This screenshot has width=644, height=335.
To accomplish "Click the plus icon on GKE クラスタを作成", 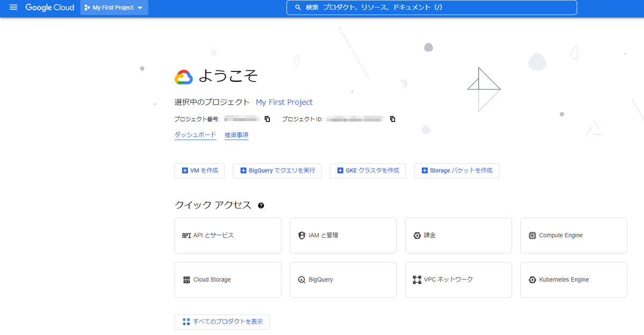I will coord(340,171).
